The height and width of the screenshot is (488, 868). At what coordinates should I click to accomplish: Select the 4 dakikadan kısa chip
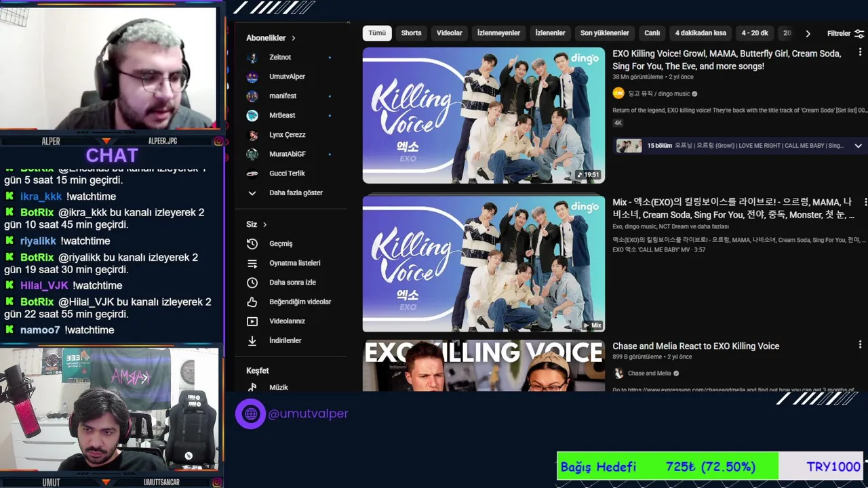coord(701,33)
